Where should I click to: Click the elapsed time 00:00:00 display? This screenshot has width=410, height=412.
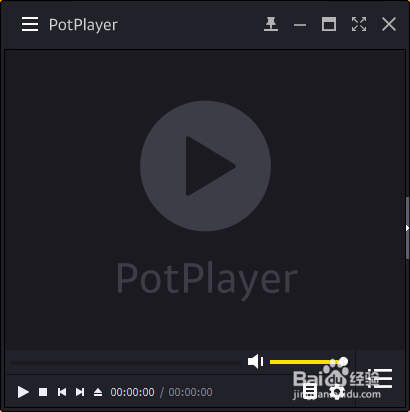(132, 392)
